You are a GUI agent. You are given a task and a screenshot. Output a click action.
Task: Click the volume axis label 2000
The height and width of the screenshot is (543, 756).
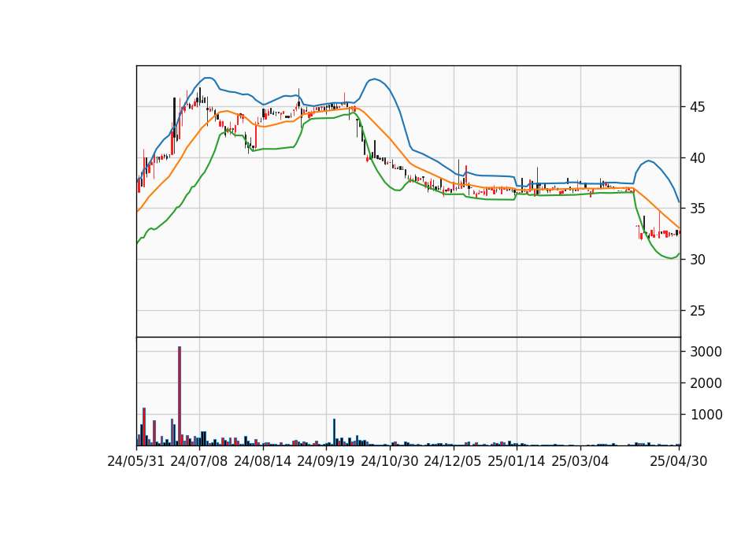click(706, 383)
